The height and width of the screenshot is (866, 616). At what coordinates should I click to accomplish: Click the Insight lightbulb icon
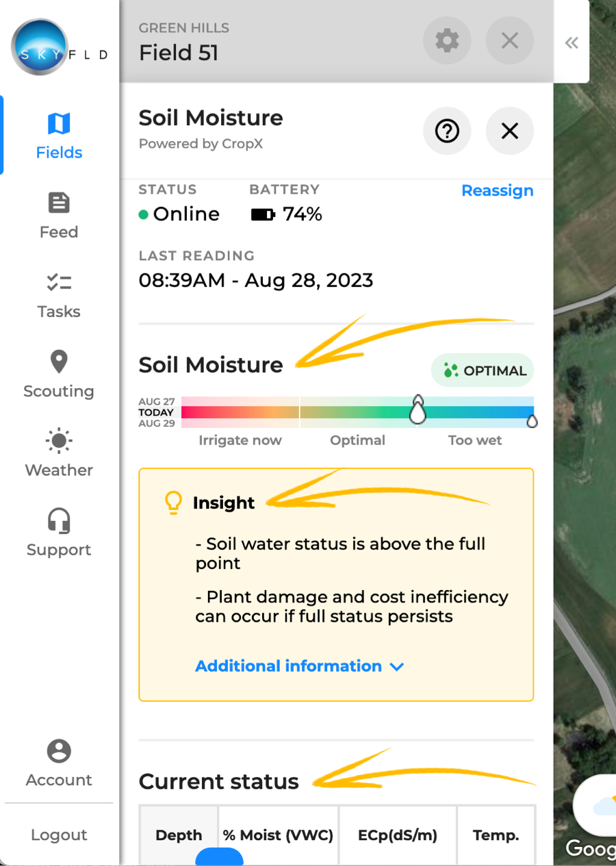coord(173,502)
